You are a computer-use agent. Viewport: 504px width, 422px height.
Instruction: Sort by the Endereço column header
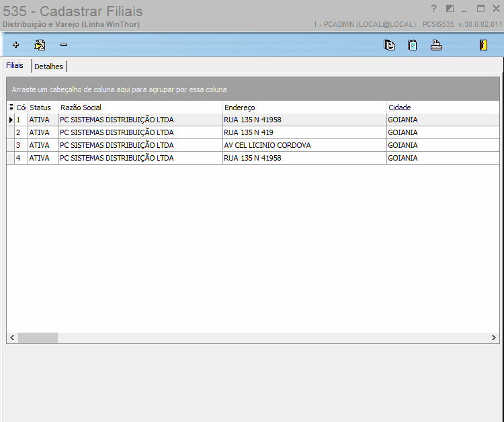pos(304,108)
